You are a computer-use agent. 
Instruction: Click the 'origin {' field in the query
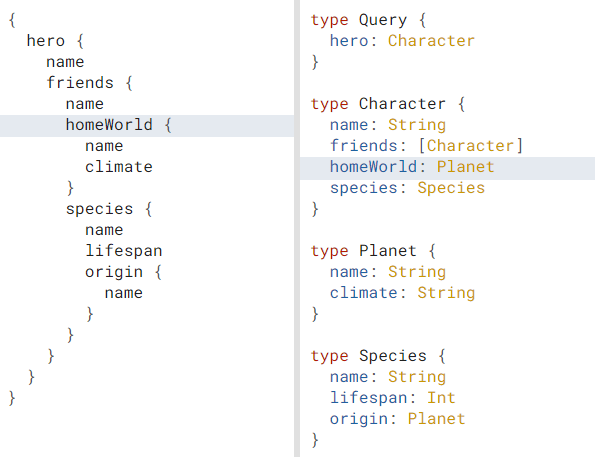[123, 272]
